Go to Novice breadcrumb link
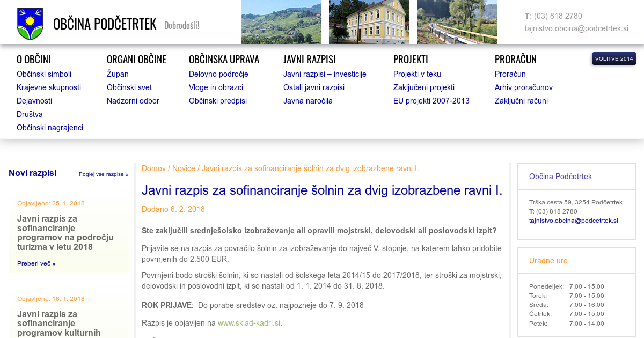644x338 pixels. click(x=184, y=168)
